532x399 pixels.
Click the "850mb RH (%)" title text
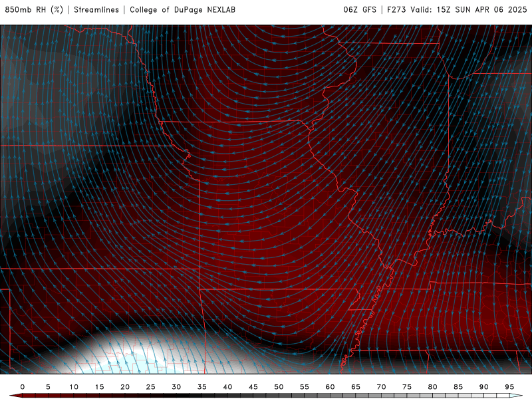34,10
